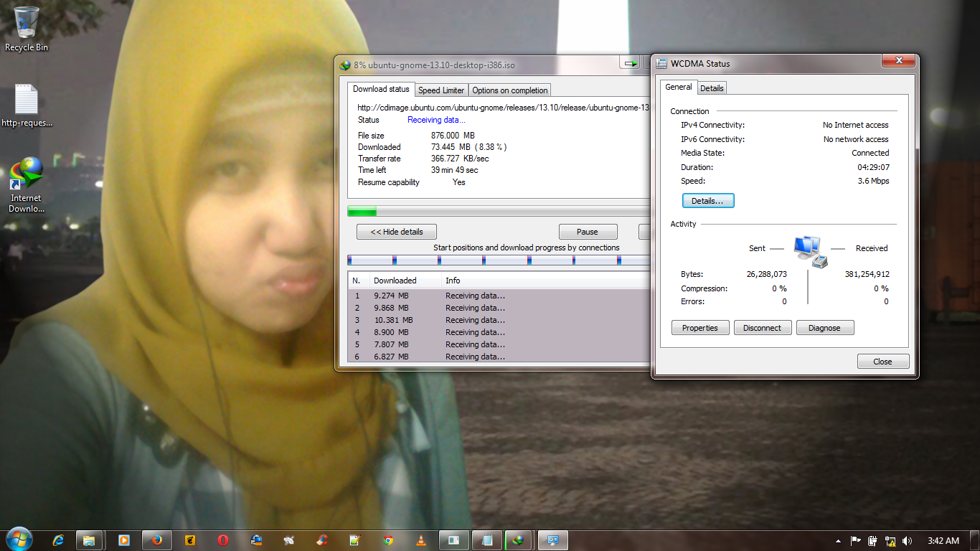Screen dimensions: 980x551
Task: Select connection row 4 with 8.900 MB
Action: pos(499,332)
